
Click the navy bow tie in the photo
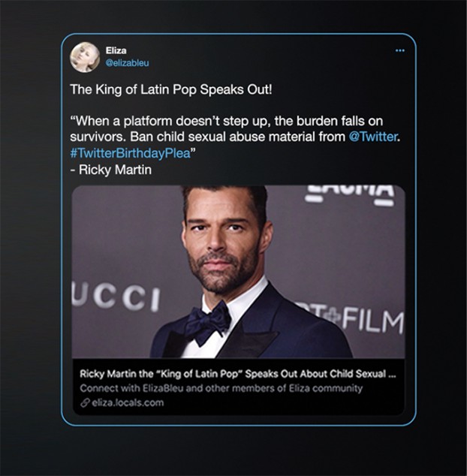[208, 322]
